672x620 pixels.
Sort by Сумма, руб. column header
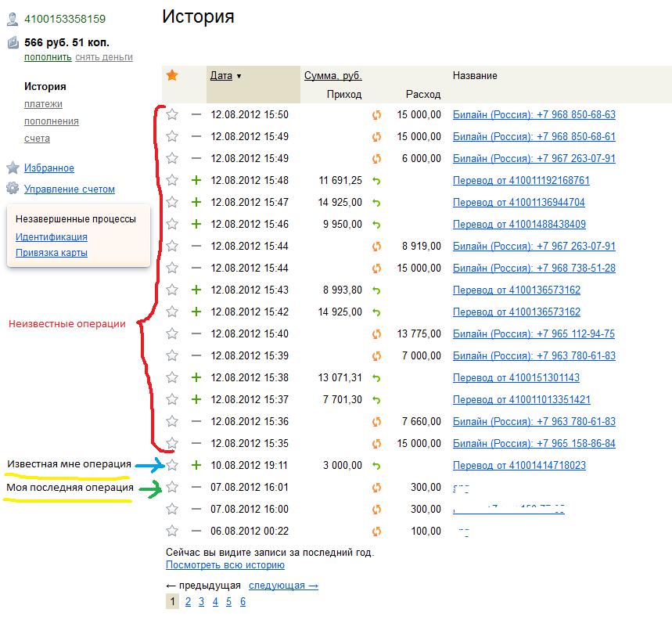coord(333,75)
